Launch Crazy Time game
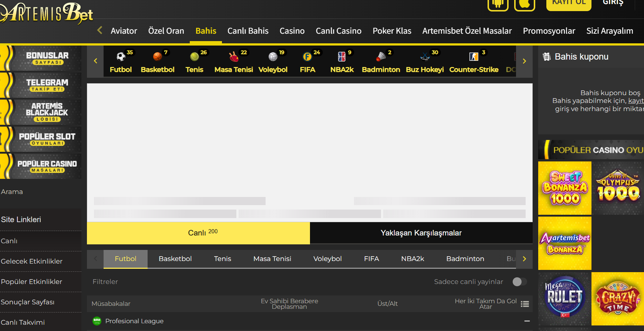Image resolution: width=644 pixels, height=331 pixels. 618,299
